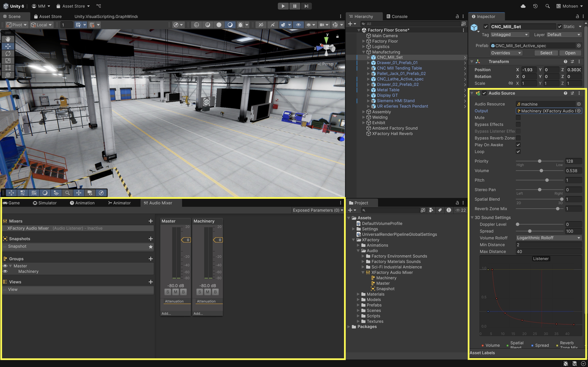
Task: Expand the Assembly object in Hierarchy
Action: pos(364,112)
